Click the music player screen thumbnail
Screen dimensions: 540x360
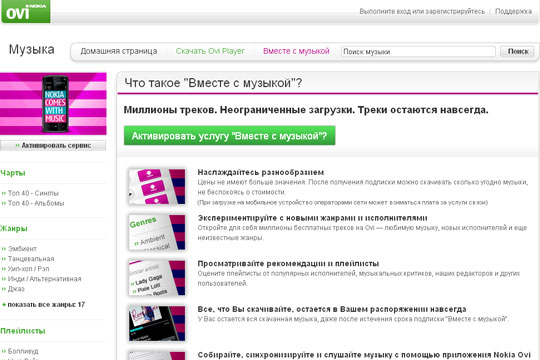coord(157,323)
